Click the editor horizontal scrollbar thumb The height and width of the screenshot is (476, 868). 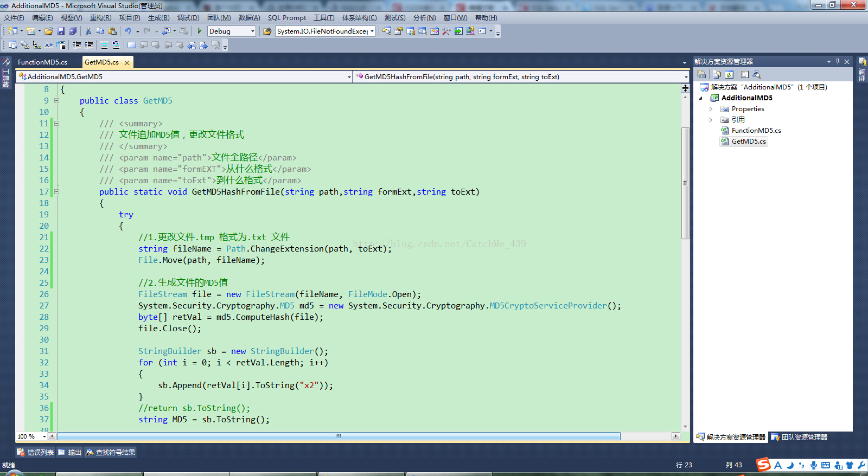[x=339, y=436]
